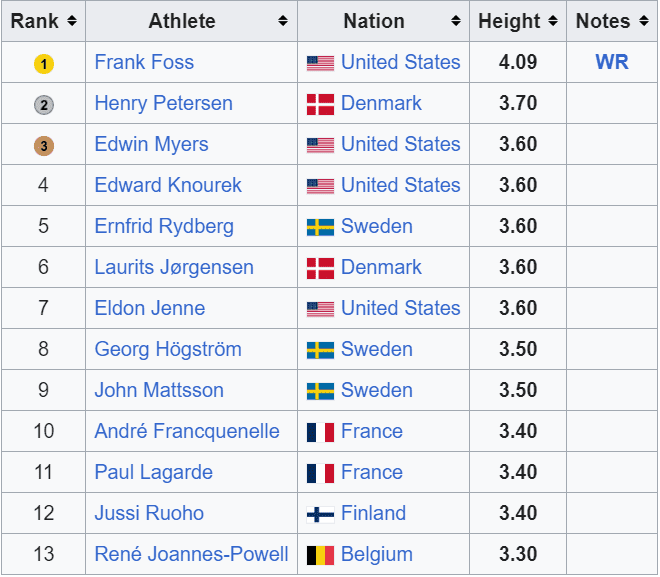Click the Sweden flag beside Ernfrid Rydberg
Viewport: 660px width, 577px height.
point(320,227)
